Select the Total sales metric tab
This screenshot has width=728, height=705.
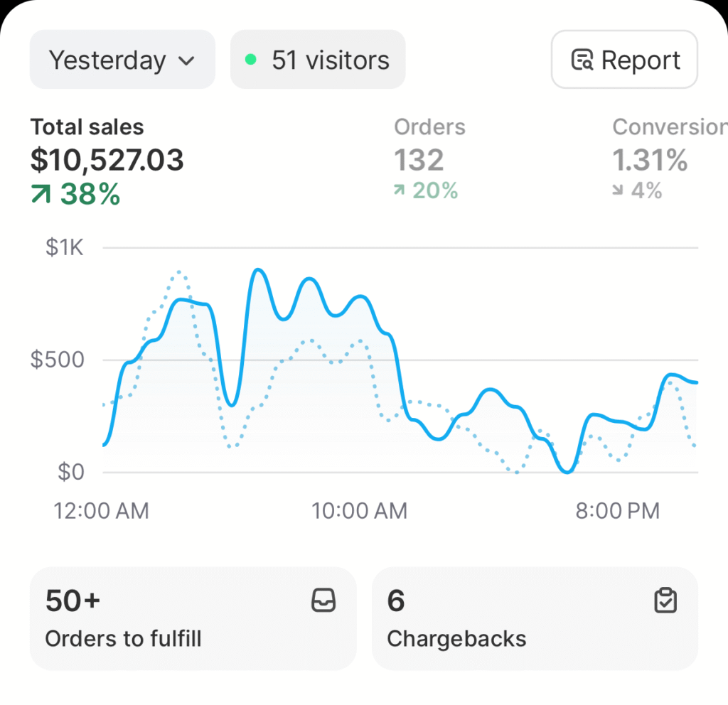(x=87, y=128)
